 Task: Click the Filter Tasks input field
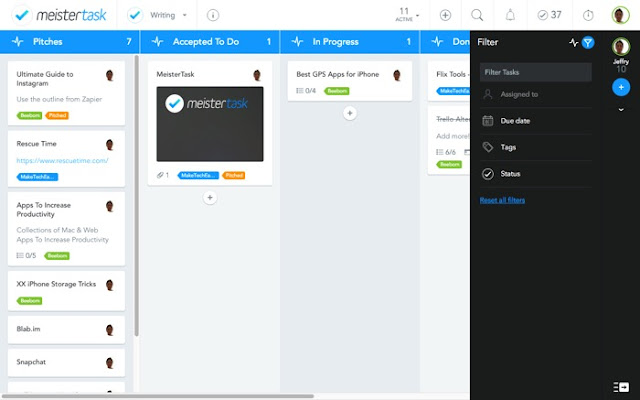(536, 72)
